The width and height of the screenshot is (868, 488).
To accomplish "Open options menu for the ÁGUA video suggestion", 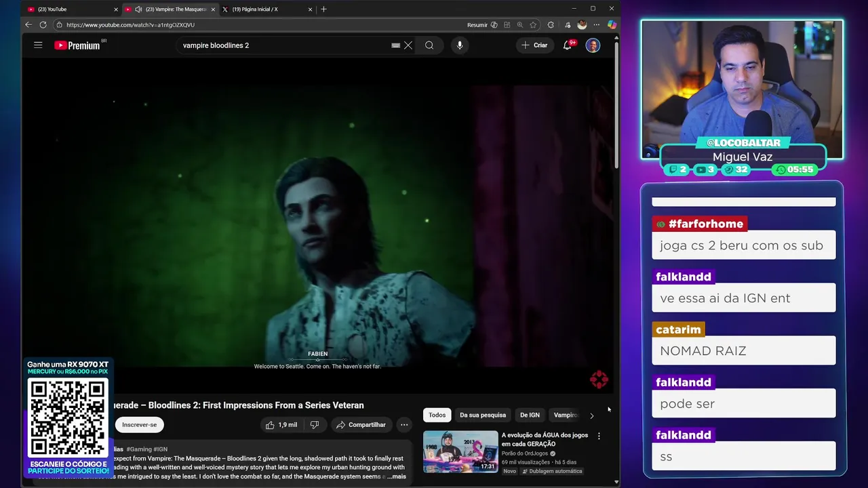I will [x=599, y=436].
